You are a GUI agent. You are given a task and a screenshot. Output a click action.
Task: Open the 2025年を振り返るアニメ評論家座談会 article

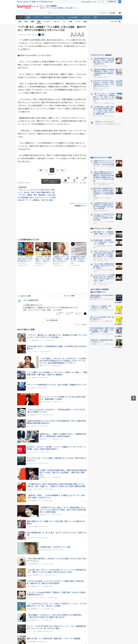[x=57, y=348]
